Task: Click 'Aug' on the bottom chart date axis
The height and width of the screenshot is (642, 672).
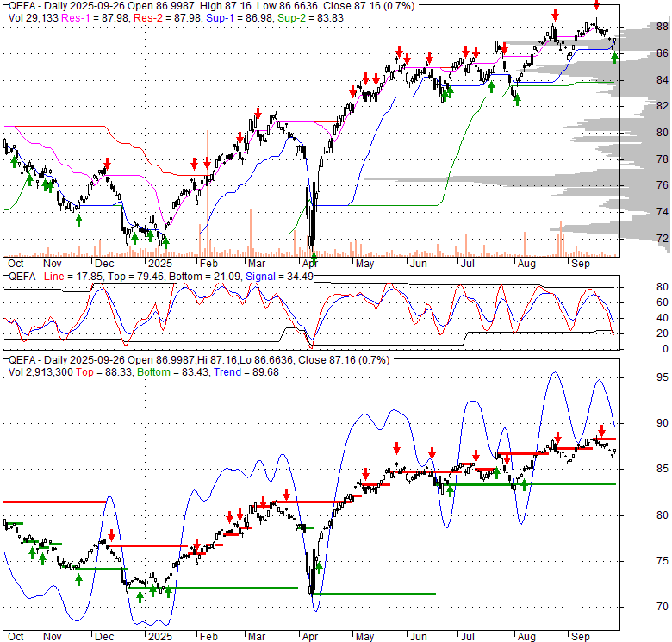Action: coord(526,637)
